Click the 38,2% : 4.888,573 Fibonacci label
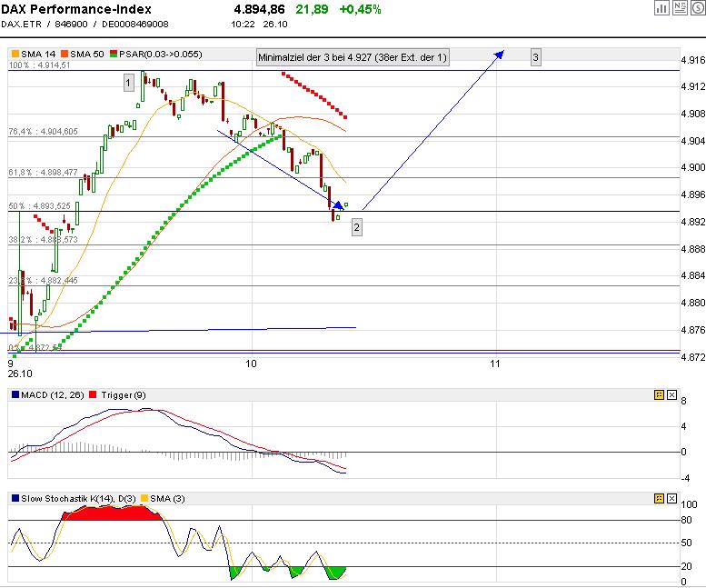Screen dimensions: 706x588 pos(44,240)
